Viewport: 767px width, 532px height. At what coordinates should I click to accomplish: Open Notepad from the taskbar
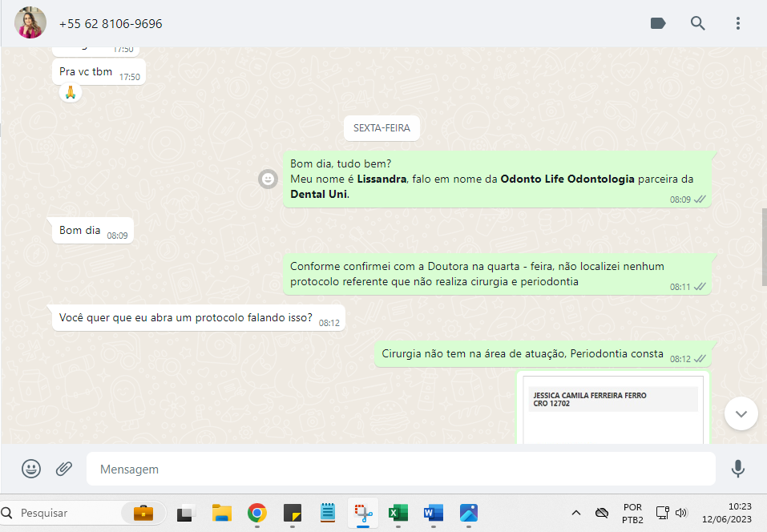pyautogui.click(x=327, y=513)
